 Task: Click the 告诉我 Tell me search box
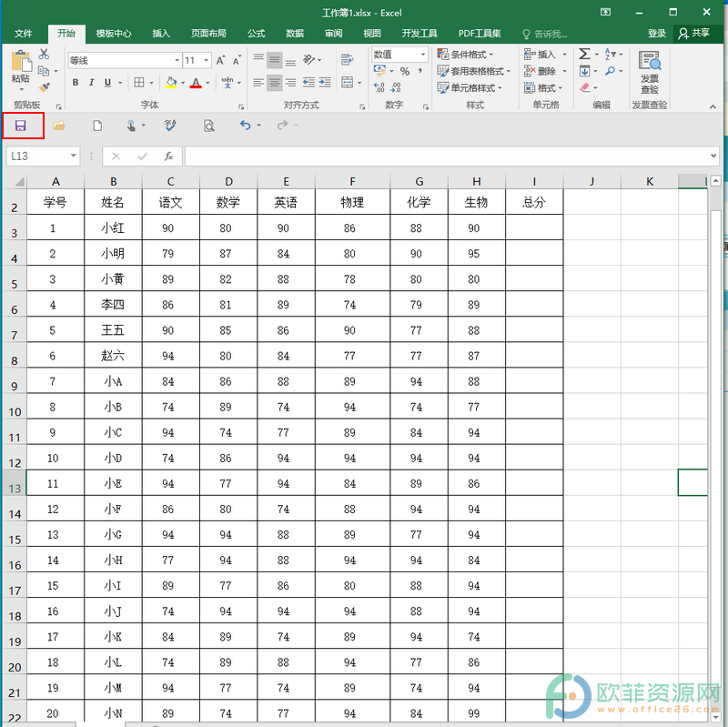tap(544, 34)
